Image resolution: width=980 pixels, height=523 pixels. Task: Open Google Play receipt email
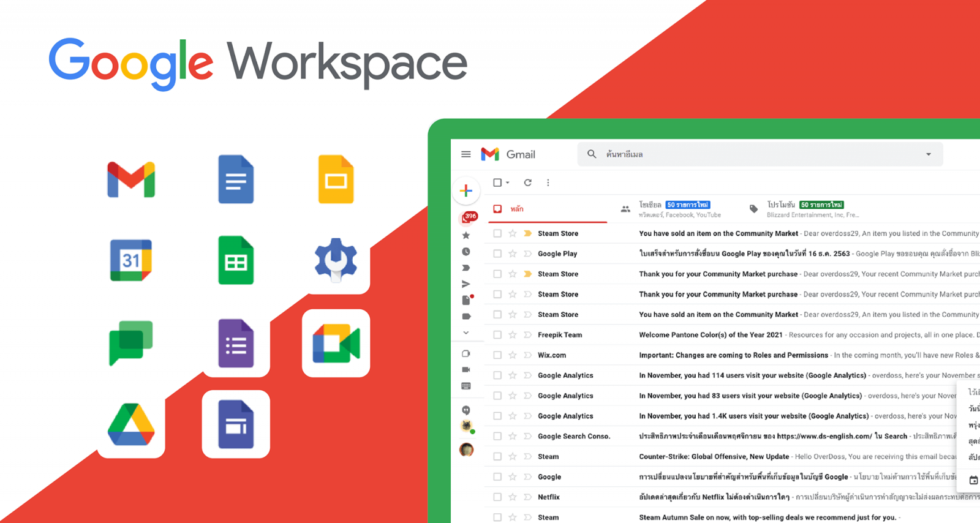click(732, 254)
